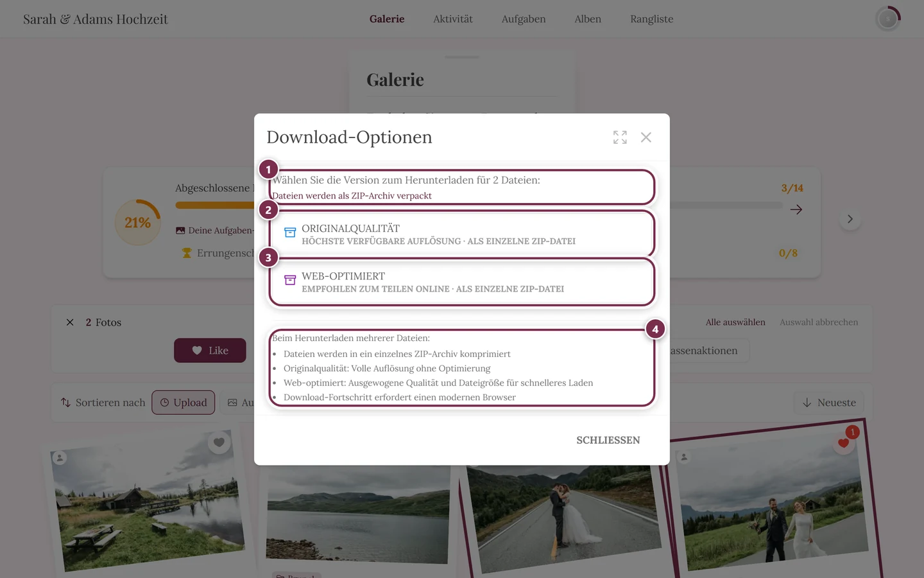This screenshot has height=578, width=924.
Task: Click 'Download-Fortschritt erfordert einen modernen Browser' line
Action: point(400,398)
